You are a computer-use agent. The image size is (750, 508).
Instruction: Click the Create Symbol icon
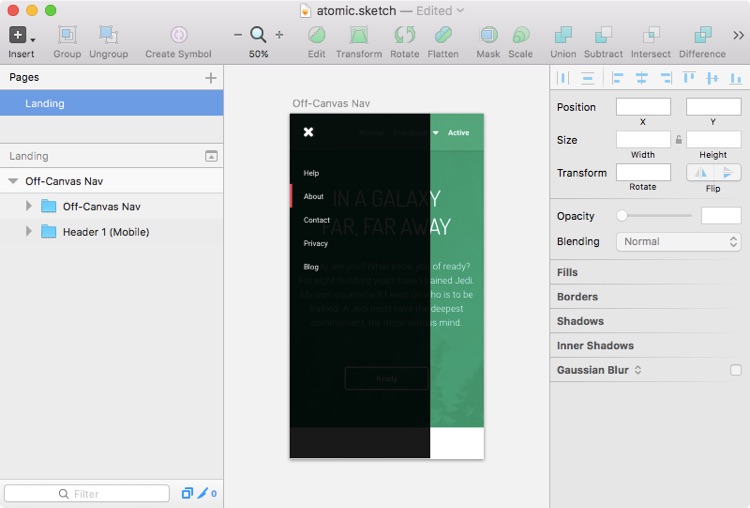pyautogui.click(x=178, y=35)
